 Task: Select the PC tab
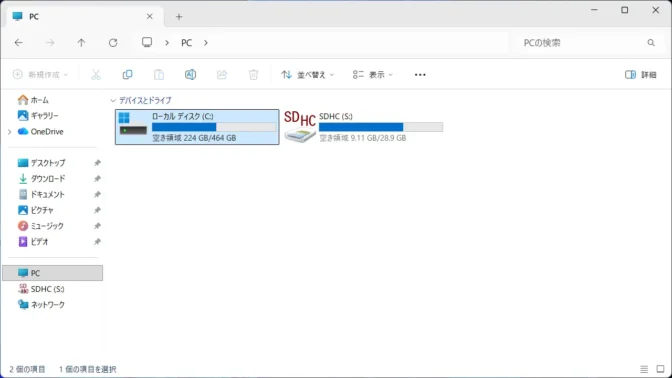coord(84,17)
